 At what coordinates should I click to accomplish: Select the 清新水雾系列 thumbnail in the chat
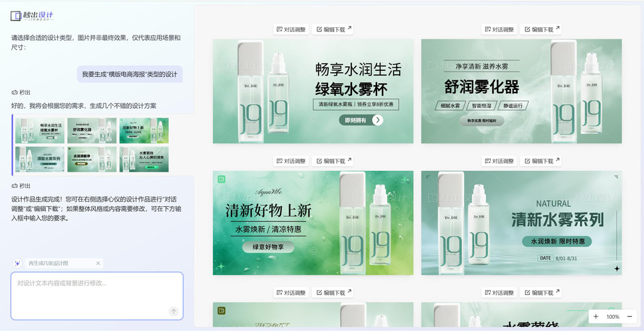(x=40, y=159)
